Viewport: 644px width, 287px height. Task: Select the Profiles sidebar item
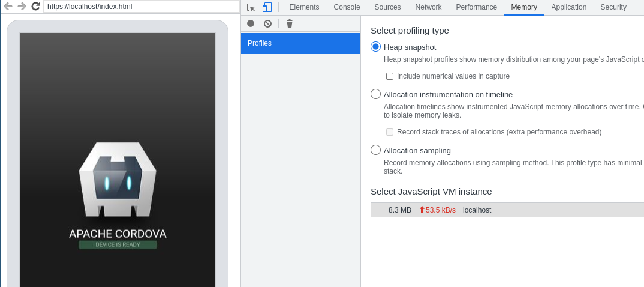click(x=300, y=43)
